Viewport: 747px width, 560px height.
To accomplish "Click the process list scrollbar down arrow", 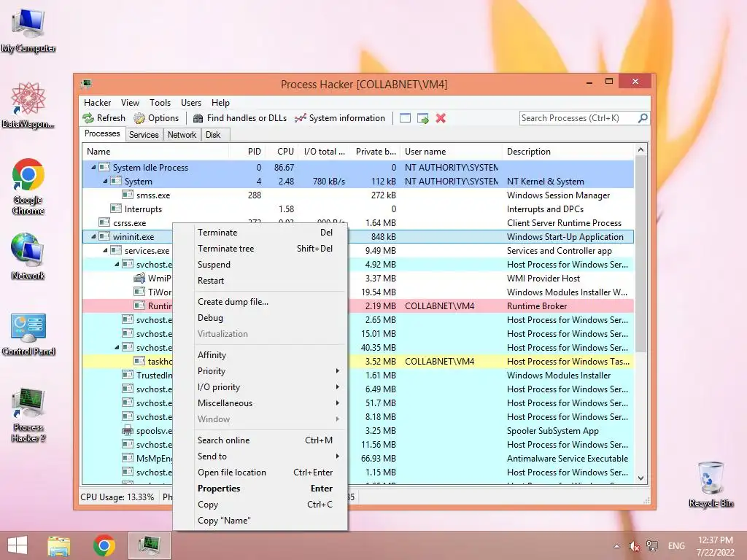I will pyautogui.click(x=640, y=478).
